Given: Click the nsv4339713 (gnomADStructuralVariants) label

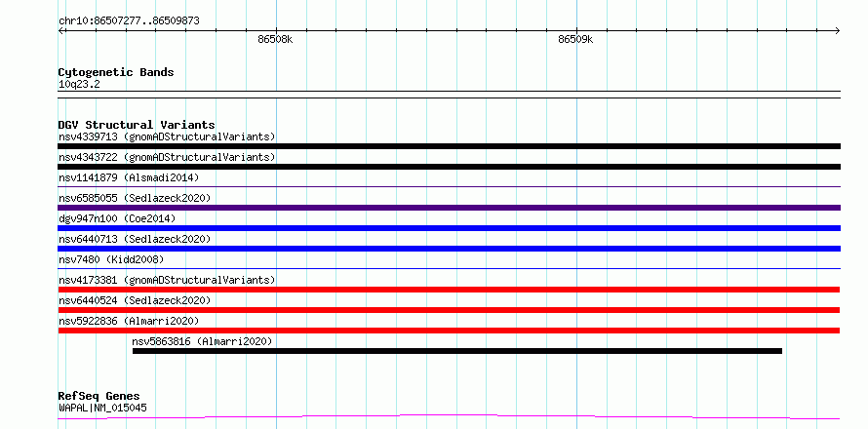Looking at the screenshot, I should (167, 136).
